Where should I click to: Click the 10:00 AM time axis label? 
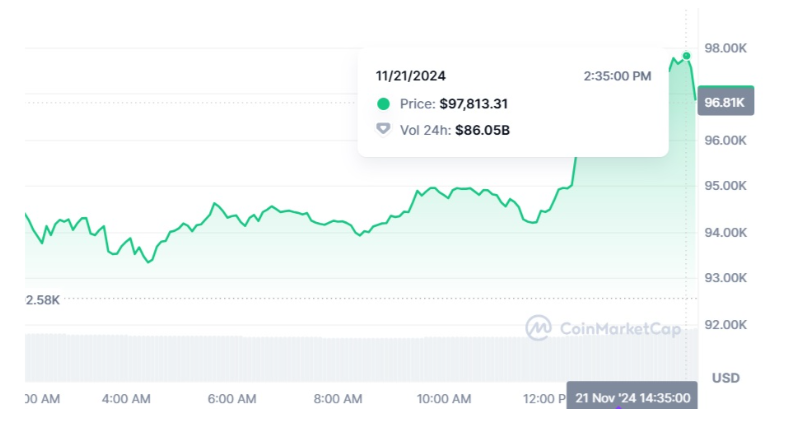click(444, 398)
